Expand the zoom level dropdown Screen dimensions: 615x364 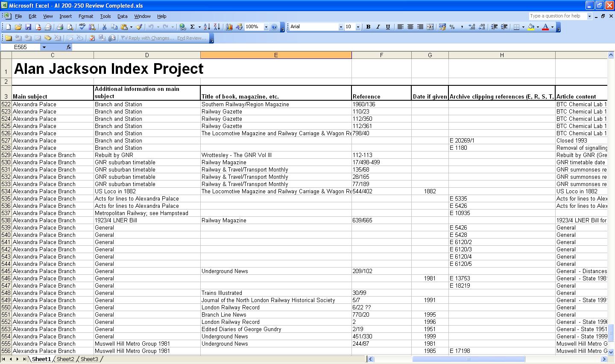coord(265,26)
